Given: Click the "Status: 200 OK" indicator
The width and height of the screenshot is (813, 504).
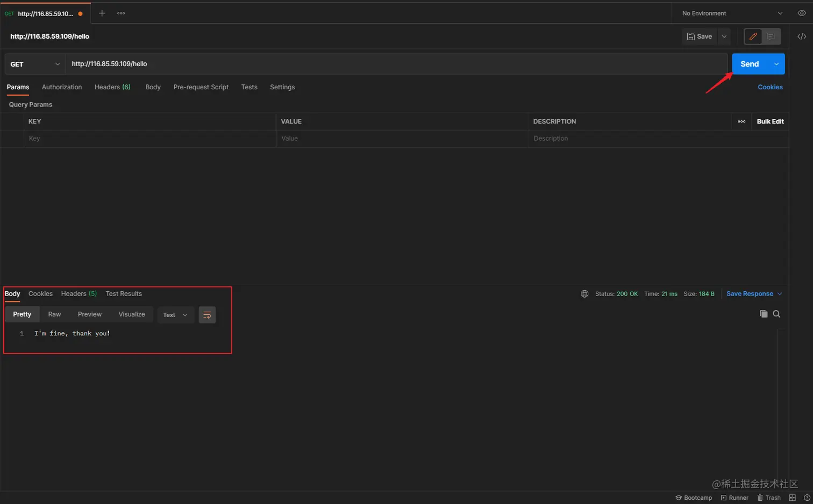Looking at the screenshot, I should coord(617,294).
